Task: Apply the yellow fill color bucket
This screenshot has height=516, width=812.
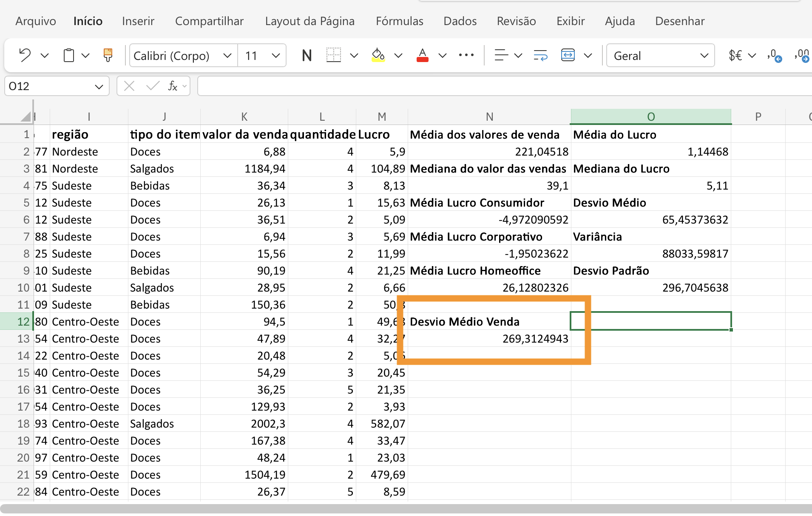Action: 378,55
